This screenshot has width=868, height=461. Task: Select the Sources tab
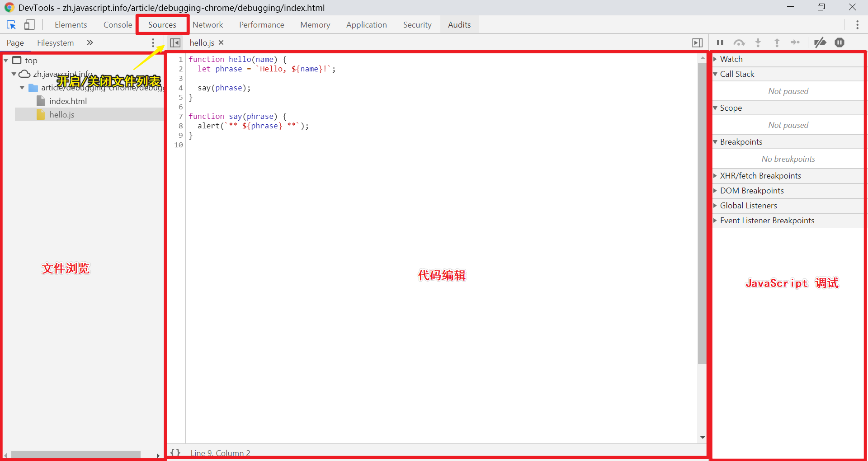click(162, 25)
